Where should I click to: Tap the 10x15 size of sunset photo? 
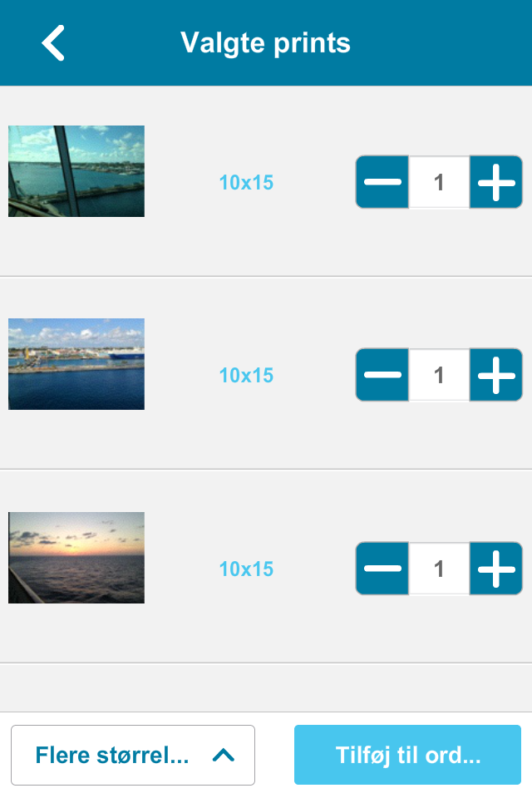pyautogui.click(x=246, y=569)
